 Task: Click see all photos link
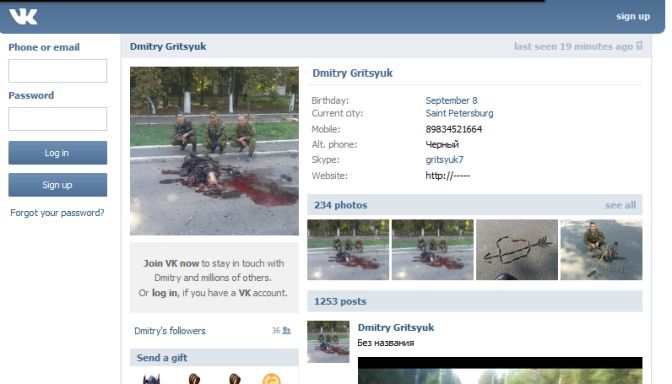(x=620, y=205)
